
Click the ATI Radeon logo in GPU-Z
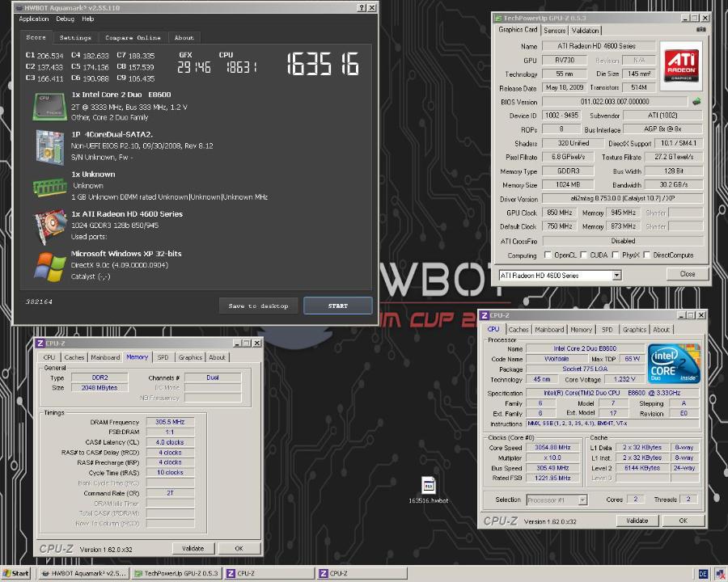680,65
